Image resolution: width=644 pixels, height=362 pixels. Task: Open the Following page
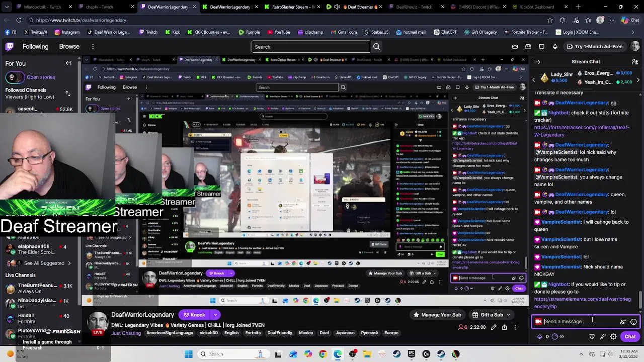click(x=35, y=47)
